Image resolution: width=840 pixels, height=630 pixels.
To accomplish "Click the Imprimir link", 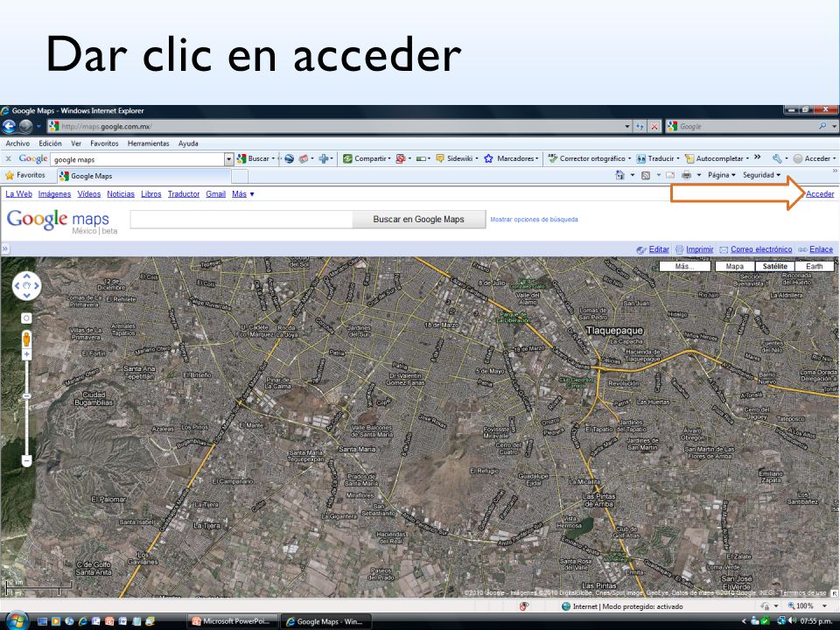I will pyautogui.click(x=700, y=249).
